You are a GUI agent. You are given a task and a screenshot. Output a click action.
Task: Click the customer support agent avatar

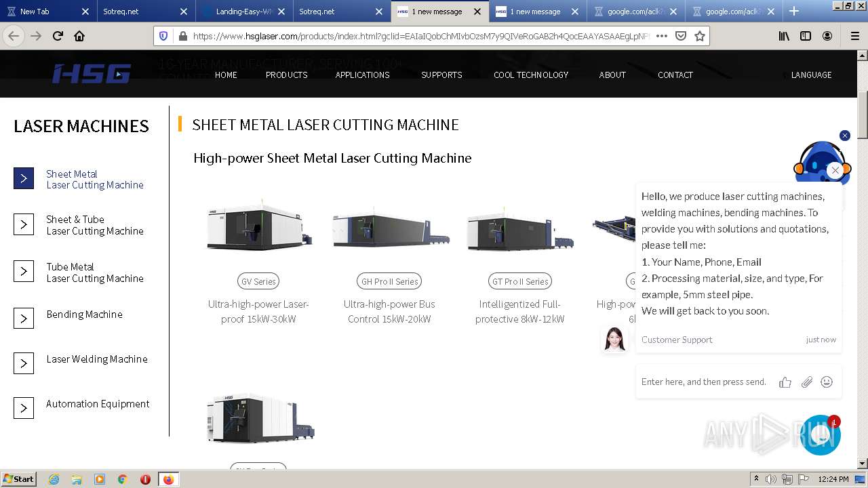pos(614,339)
